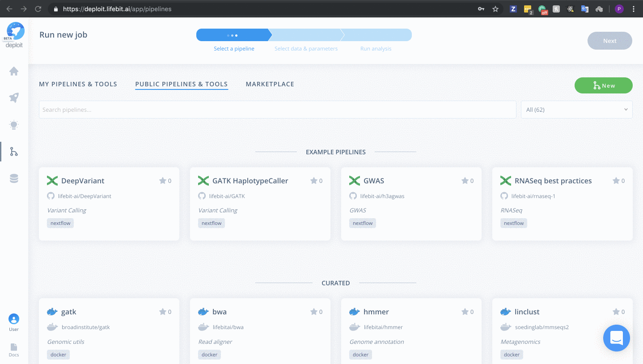643x364 pixels.
Task: Click the Nextflow icon on GWAS card
Action: 355,181
